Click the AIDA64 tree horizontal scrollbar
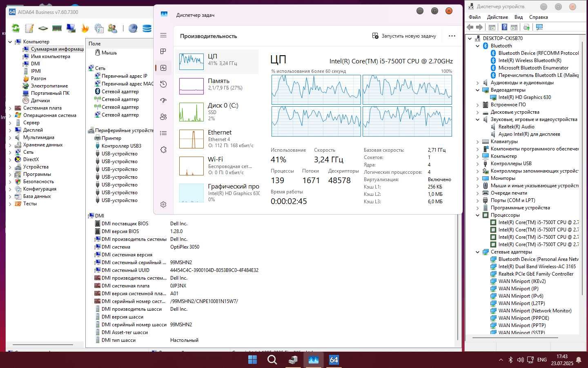 [43, 345]
